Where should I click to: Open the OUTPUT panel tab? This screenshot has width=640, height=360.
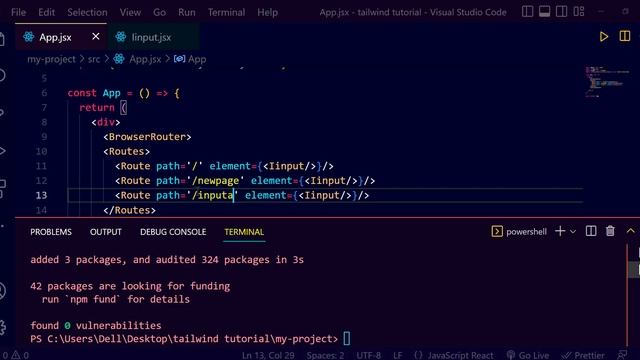(106, 232)
